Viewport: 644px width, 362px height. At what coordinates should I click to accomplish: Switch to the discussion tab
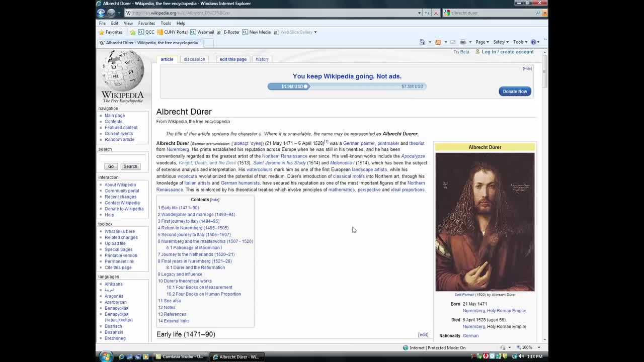tap(194, 59)
